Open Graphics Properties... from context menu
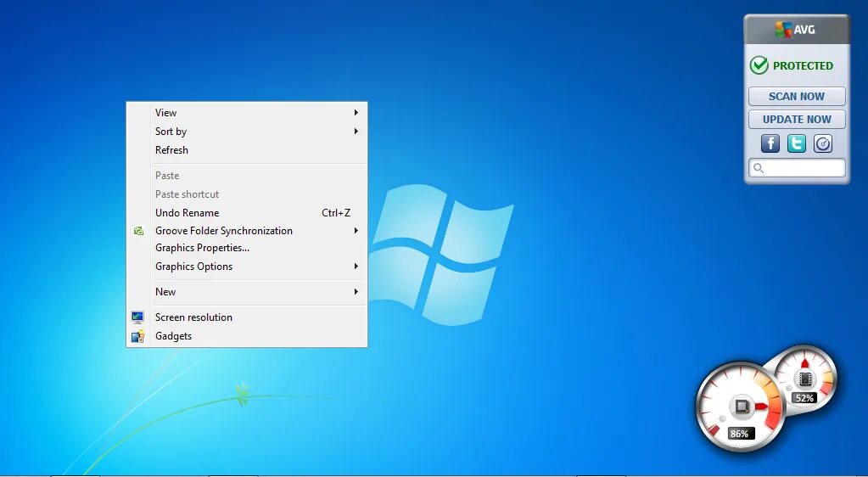Image resolution: width=868 pixels, height=477 pixels. [x=247, y=248]
